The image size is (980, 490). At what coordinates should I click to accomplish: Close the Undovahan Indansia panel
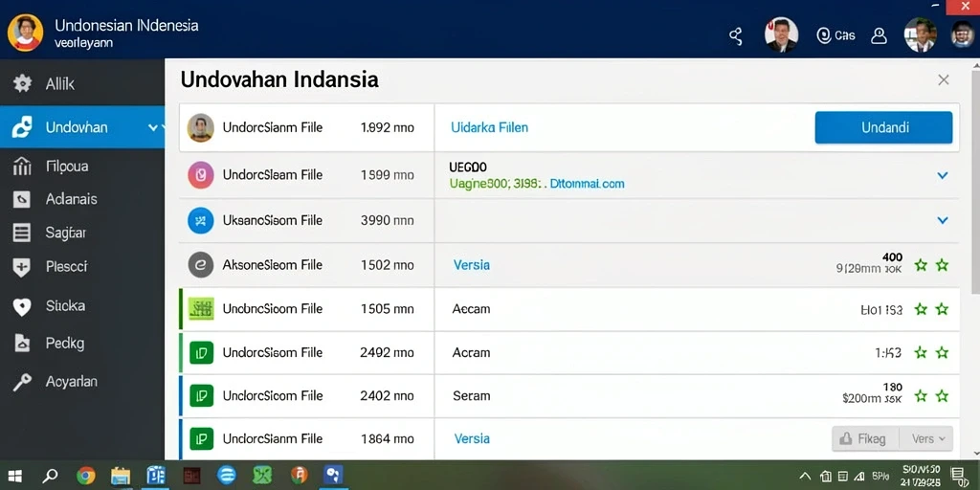pyautogui.click(x=943, y=80)
